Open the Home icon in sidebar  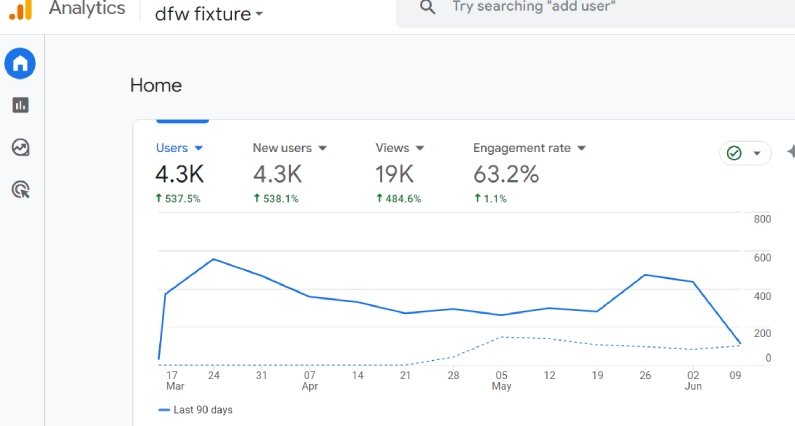pyautogui.click(x=20, y=63)
